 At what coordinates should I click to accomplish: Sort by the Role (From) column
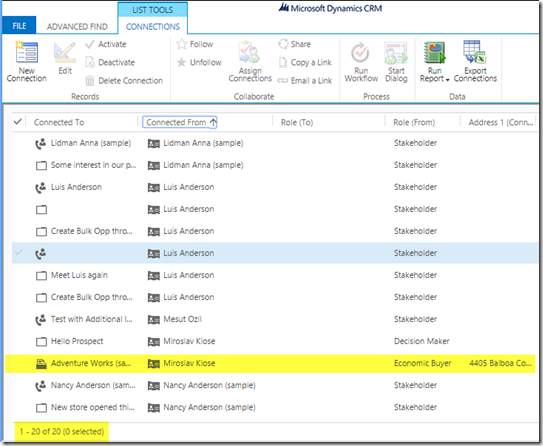(414, 122)
